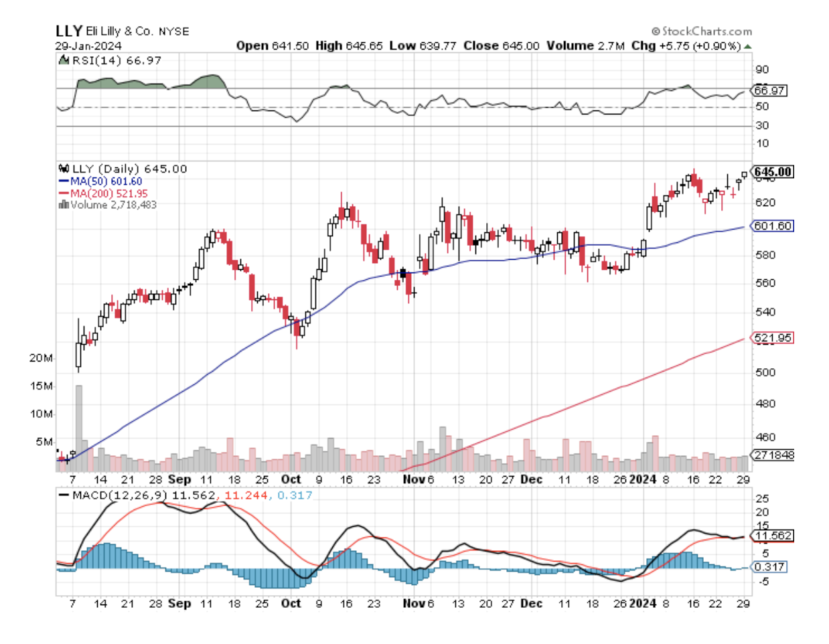Click the black line swatch before MACD(12,26,9)
This screenshot has width=829, height=644.
(x=64, y=495)
